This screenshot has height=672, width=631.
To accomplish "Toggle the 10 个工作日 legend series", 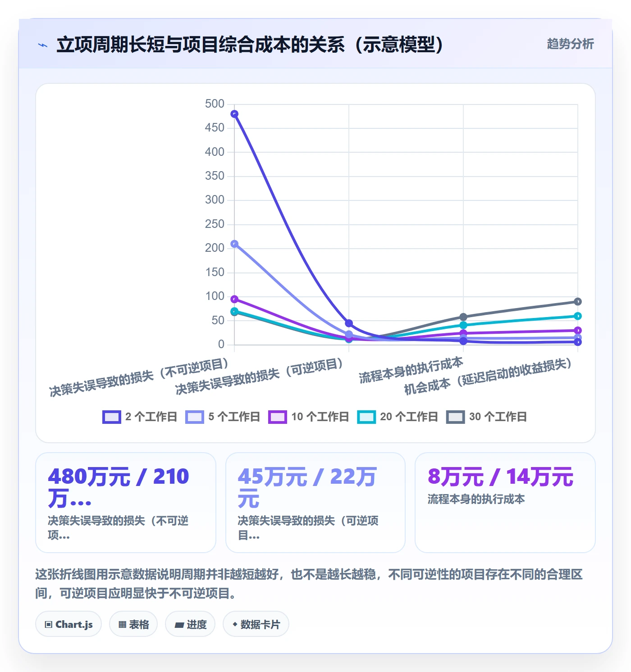I will (309, 417).
